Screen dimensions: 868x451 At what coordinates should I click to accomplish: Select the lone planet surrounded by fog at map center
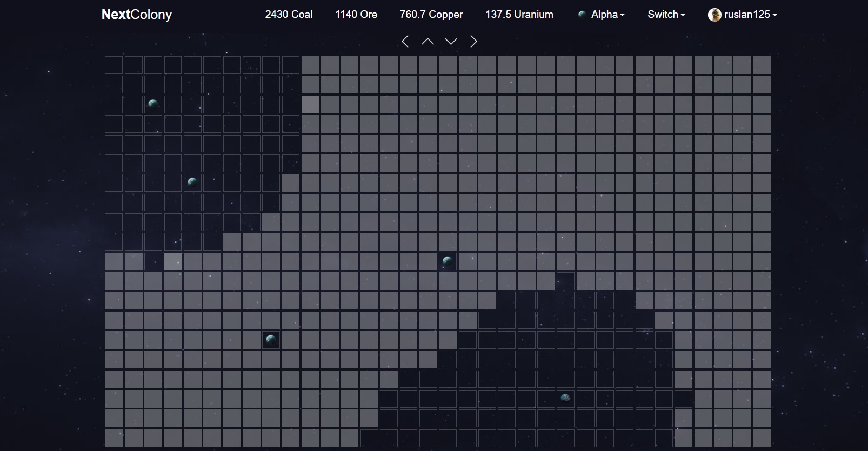pyautogui.click(x=448, y=261)
